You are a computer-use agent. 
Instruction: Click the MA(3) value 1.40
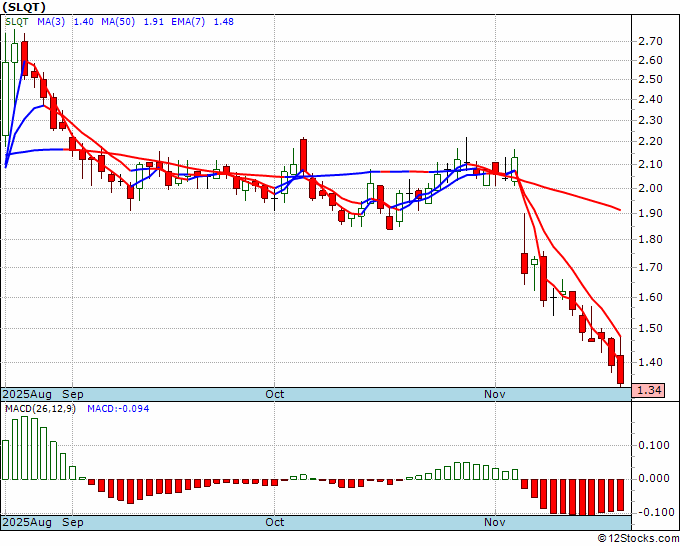[83, 22]
